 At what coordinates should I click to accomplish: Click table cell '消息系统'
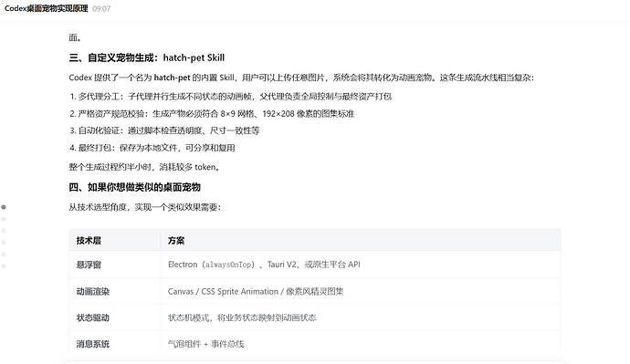point(93,344)
